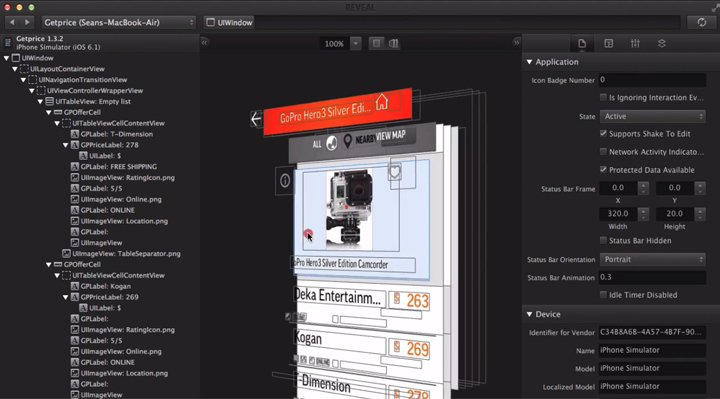Open the State Active dropdown
Screen dimensions: 720x399
[652, 117]
